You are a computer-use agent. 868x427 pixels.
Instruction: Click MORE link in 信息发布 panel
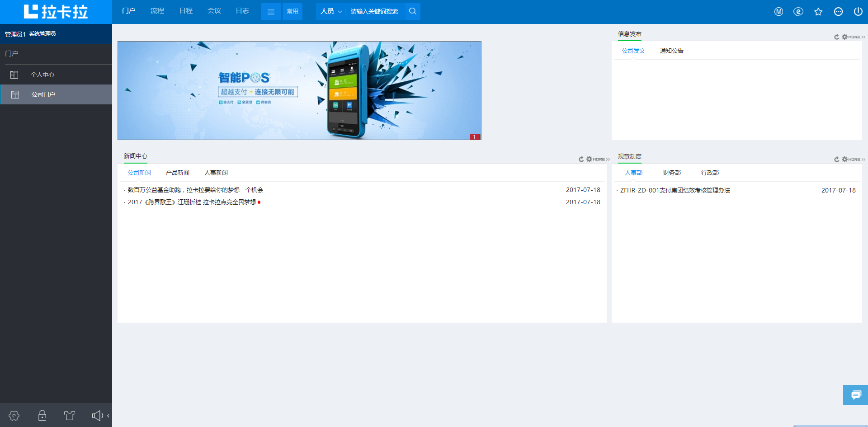click(x=857, y=37)
